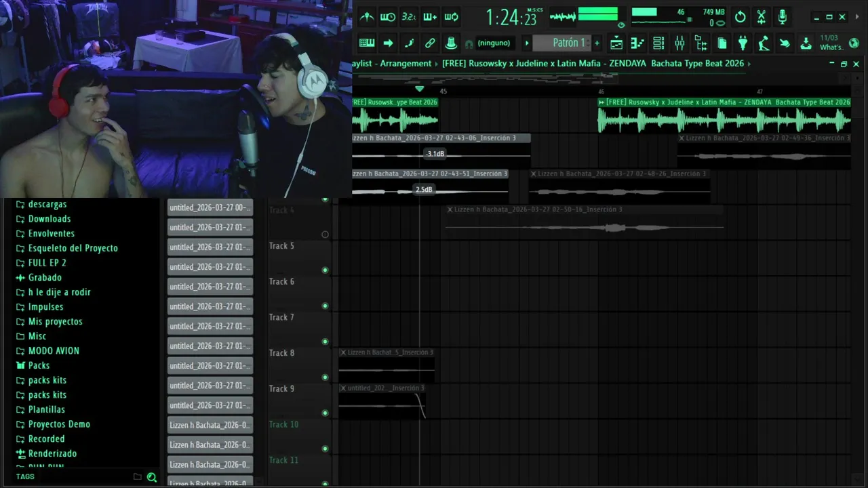Open the mixer faders icon
This screenshot has width=868, height=488.
pos(679,43)
